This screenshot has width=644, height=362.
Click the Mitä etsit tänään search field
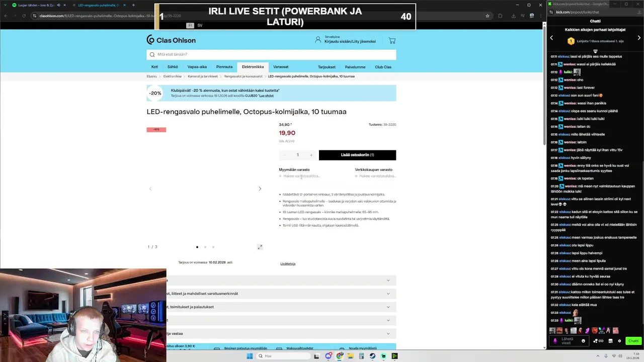coord(271,54)
